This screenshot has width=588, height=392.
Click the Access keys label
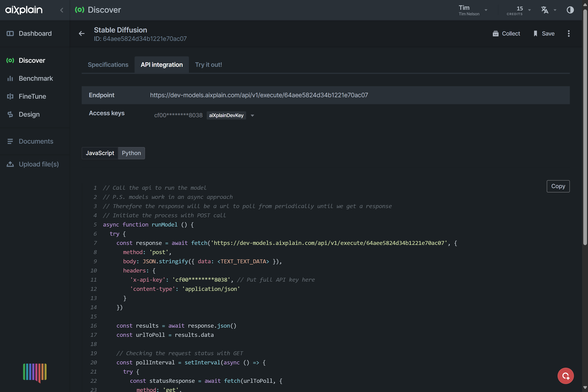(107, 113)
